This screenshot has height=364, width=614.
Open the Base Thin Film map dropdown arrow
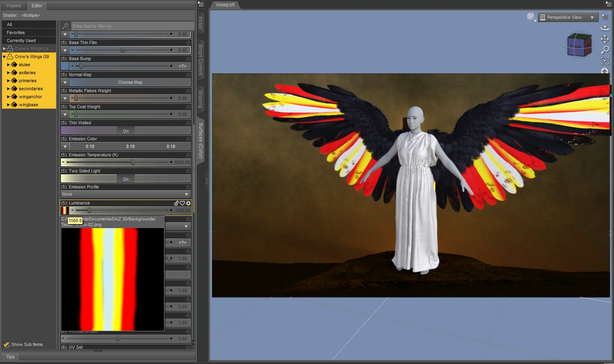(65, 50)
